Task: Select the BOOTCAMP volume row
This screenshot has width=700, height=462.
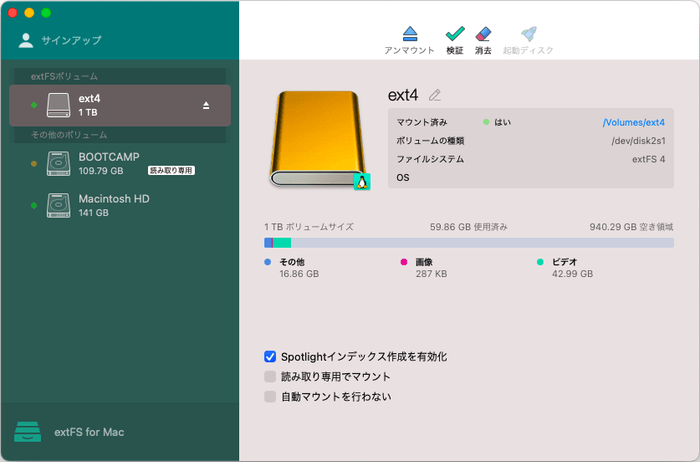Action: pos(120,163)
